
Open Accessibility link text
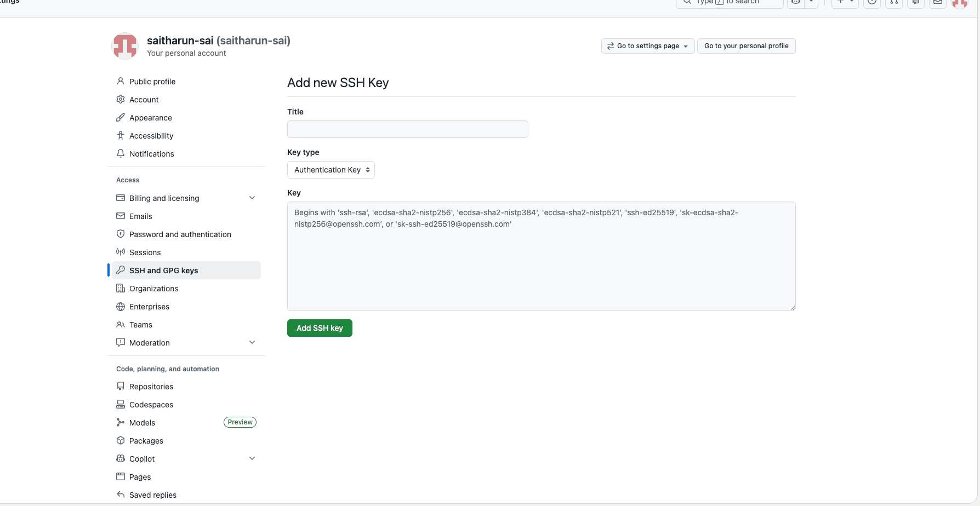point(151,136)
